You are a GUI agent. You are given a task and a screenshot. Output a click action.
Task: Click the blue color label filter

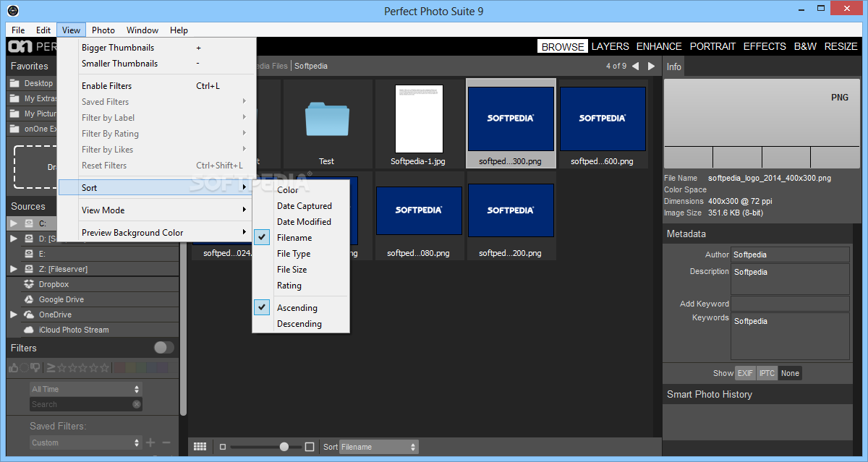[x=151, y=368]
